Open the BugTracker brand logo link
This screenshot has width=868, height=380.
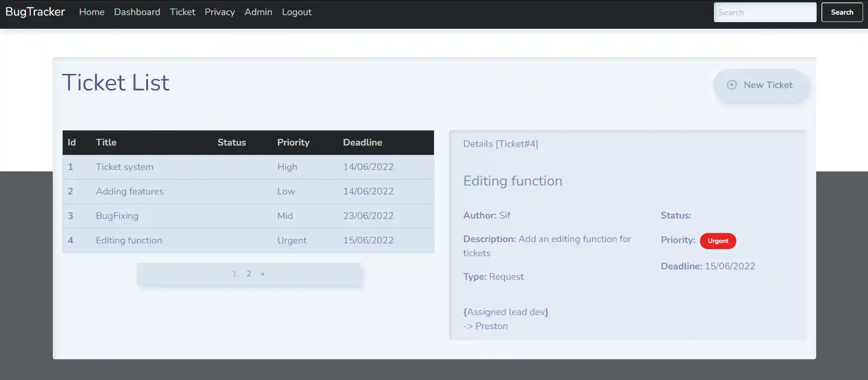click(35, 12)
